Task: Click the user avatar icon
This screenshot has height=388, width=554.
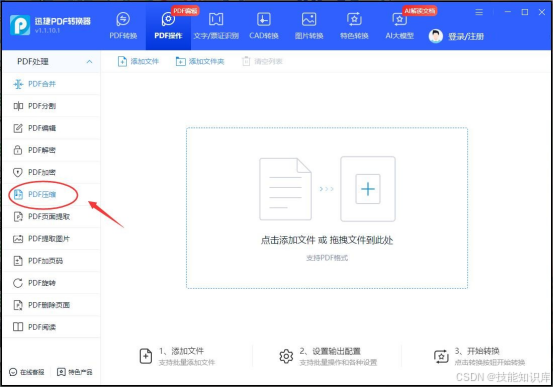Action: click(436, 36)
